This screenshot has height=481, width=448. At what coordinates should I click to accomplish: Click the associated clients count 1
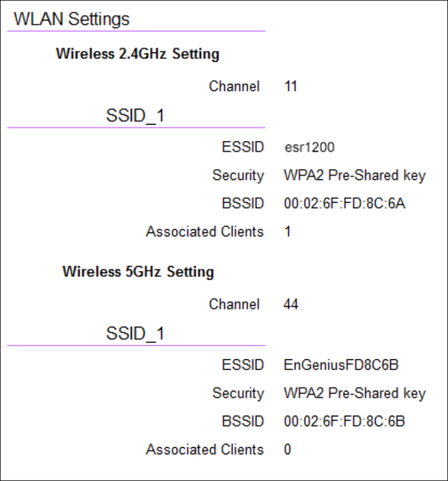click(x=288, y=232)
